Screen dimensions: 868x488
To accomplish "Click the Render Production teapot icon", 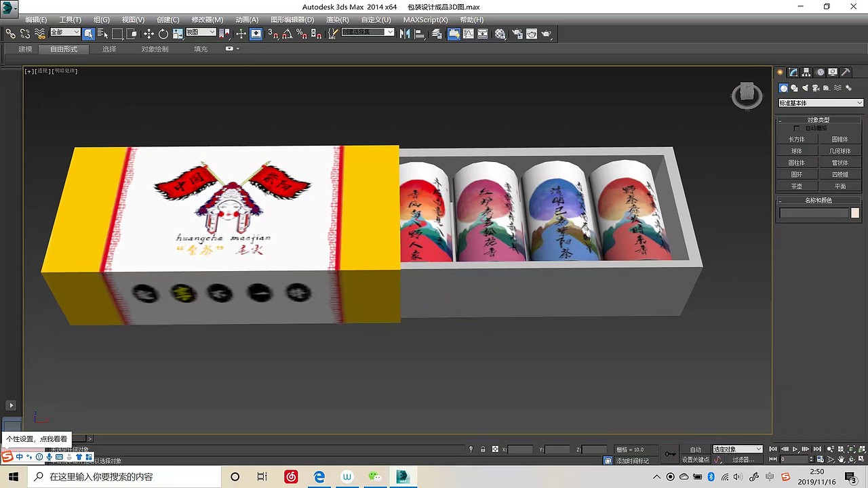I will [x=546, y=33].
